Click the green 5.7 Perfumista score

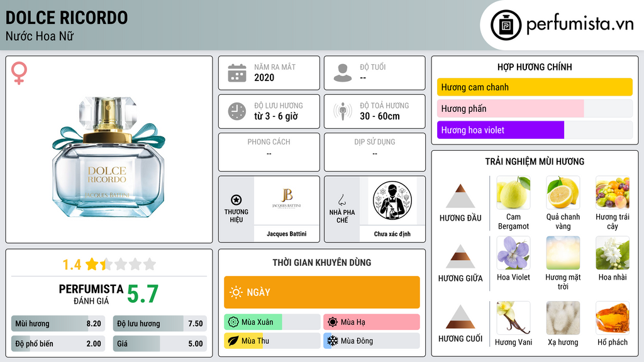tap(143, 294)
